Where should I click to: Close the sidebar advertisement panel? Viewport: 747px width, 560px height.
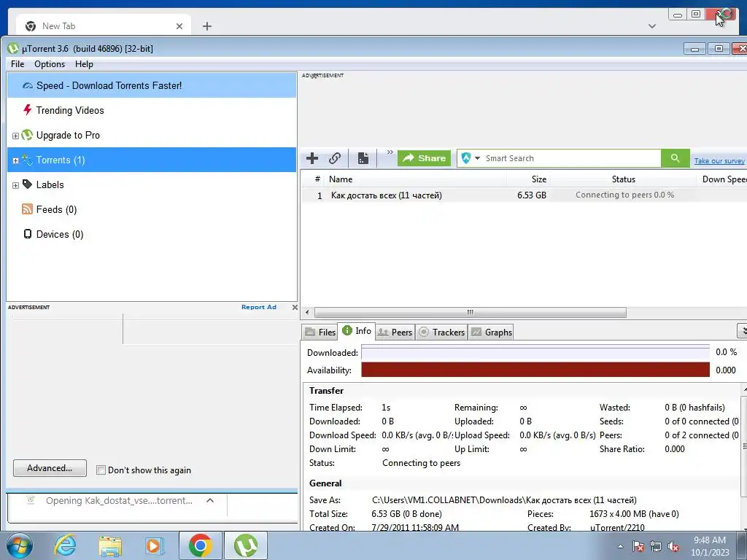(x=295, y=308)
